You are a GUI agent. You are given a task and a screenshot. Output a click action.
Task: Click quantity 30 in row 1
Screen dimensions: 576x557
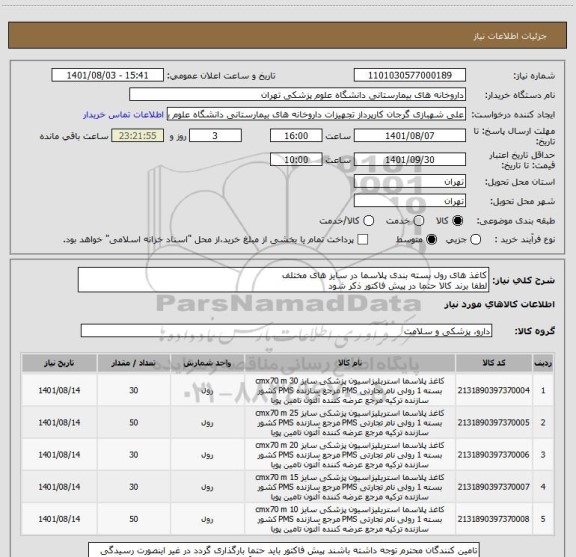pyautogui.click(x=134, y=390)
